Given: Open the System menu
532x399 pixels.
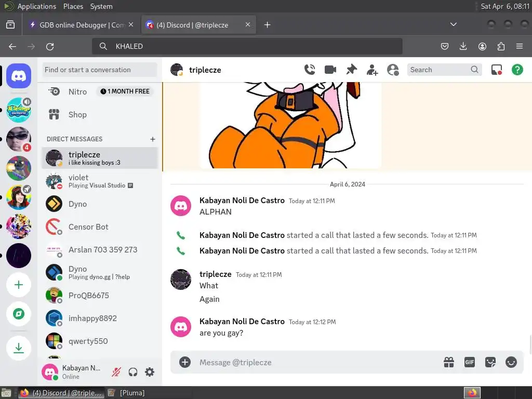Looking at the screenshot, I should tap(101, 6).
